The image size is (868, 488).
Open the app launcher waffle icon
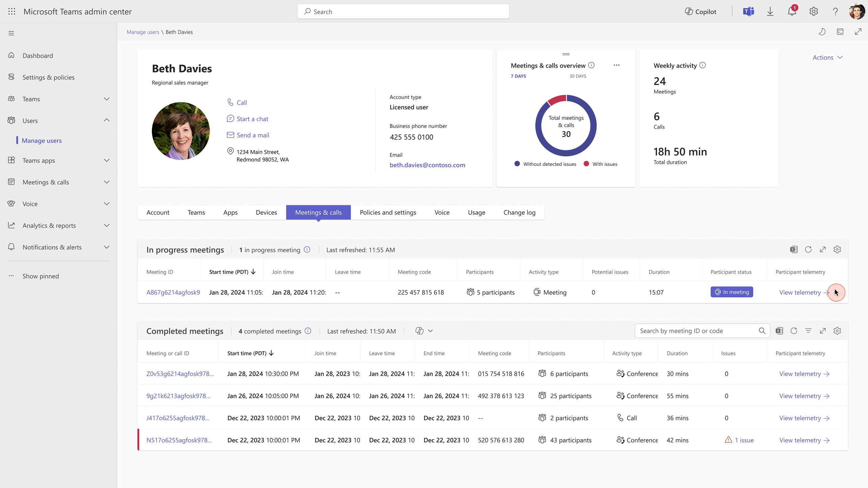pyautogui.click(x=11, y=11)
